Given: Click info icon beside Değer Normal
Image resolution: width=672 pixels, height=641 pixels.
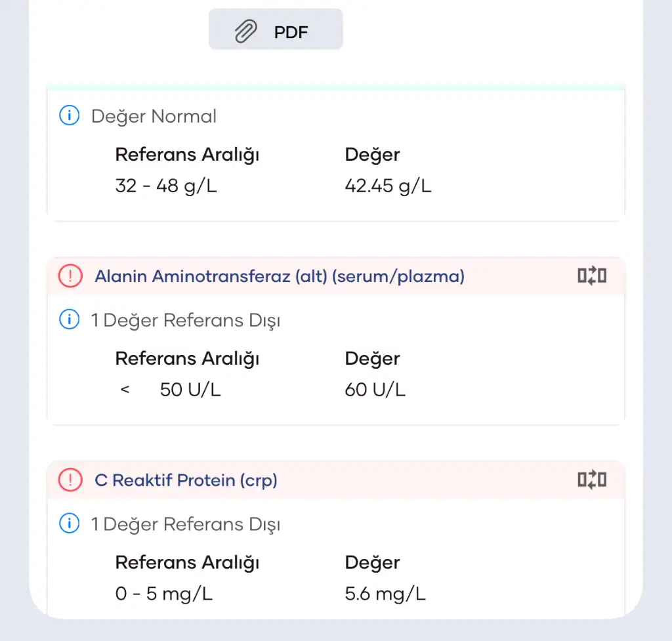Looking at the screenshot, I should click(x=70, y=115).
